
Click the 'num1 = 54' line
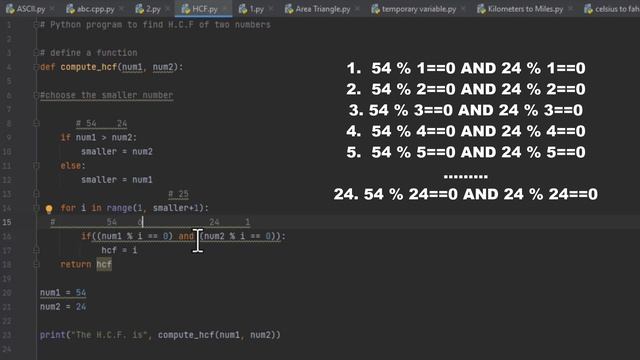point(63,293)
